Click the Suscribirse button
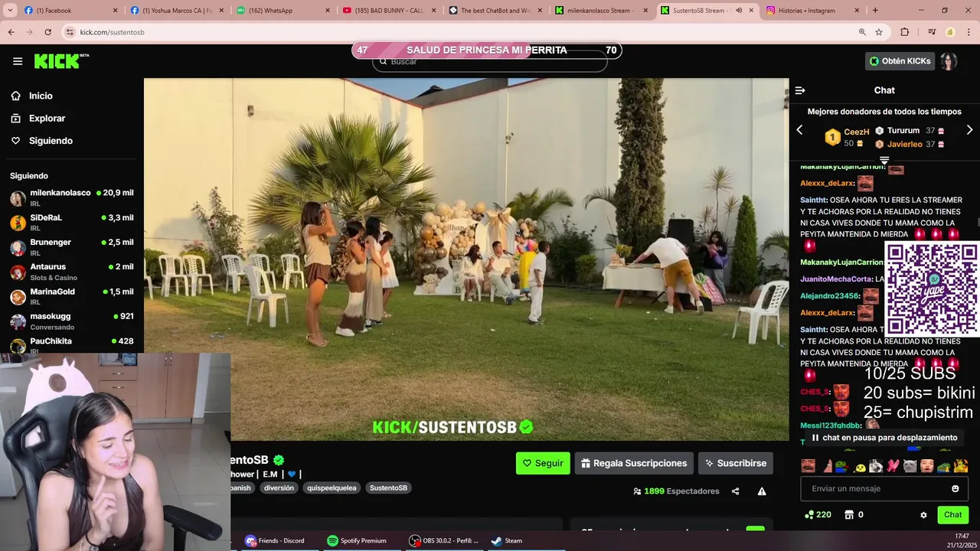 pyautogui.click(x=736, y=463)
